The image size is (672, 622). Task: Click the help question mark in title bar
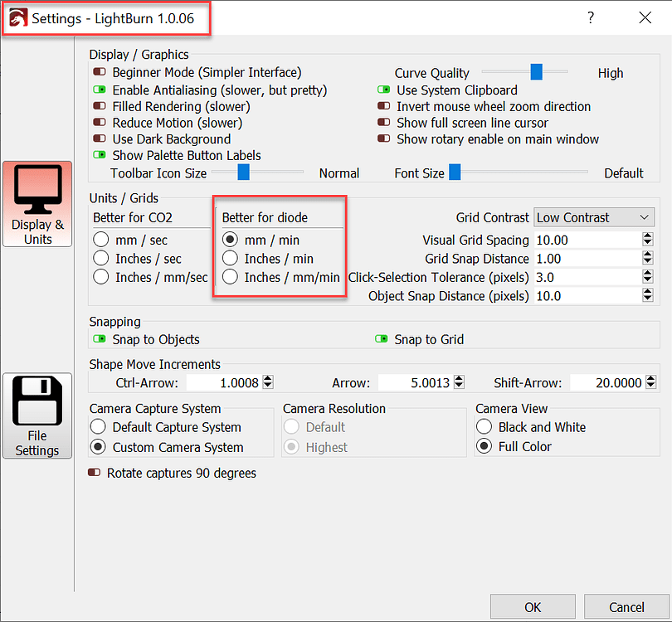(x=591, y=17)
